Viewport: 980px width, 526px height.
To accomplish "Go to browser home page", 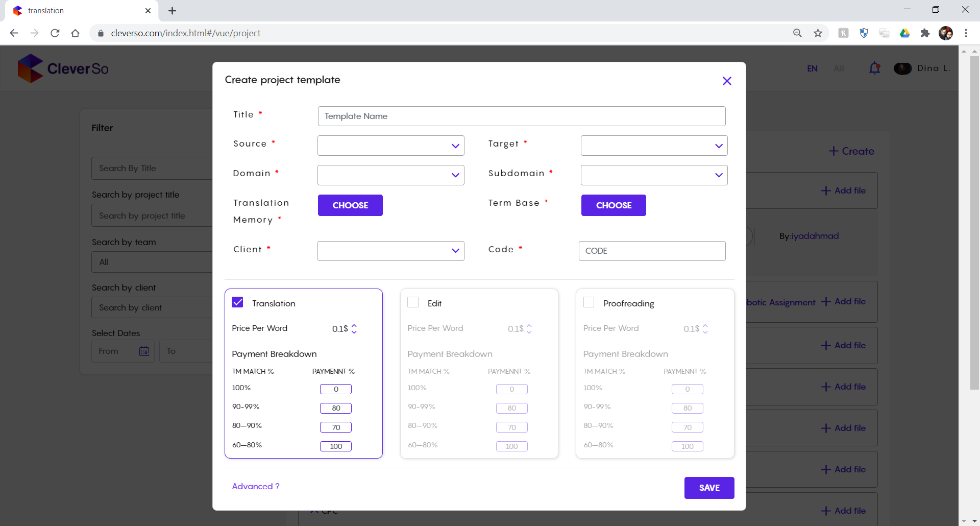I will pyautogui.click(x=75, y=33).
